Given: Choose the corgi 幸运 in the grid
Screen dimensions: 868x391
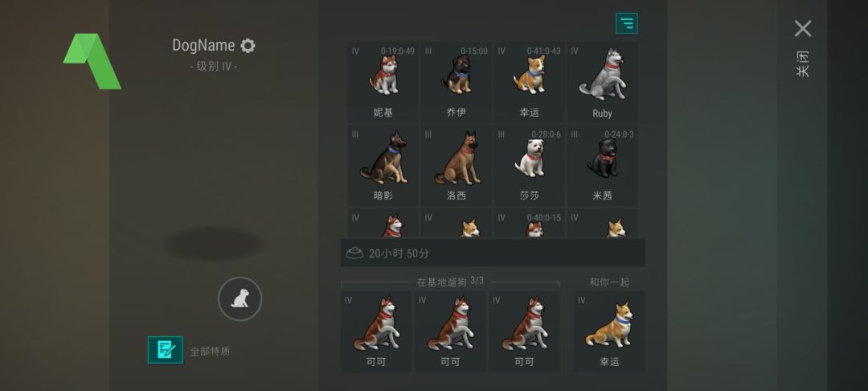Looking at the screenshot, I should 529,83.
